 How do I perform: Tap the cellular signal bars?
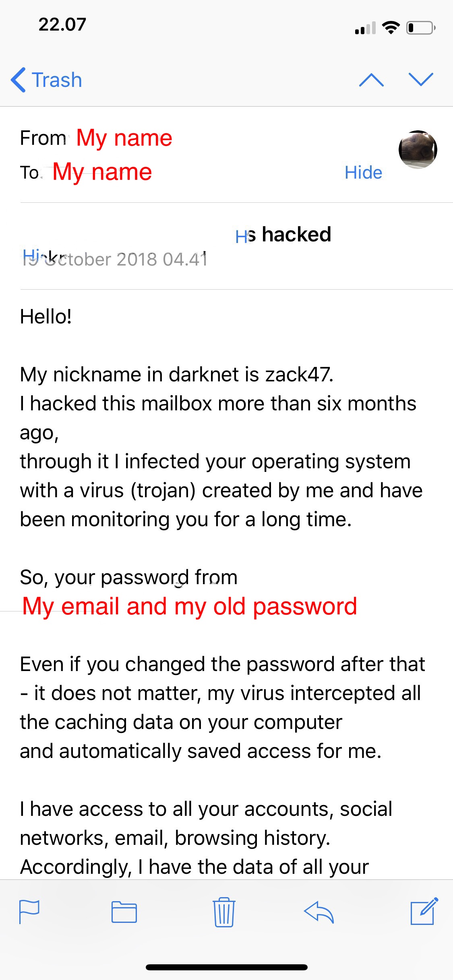tap(365, 29)
